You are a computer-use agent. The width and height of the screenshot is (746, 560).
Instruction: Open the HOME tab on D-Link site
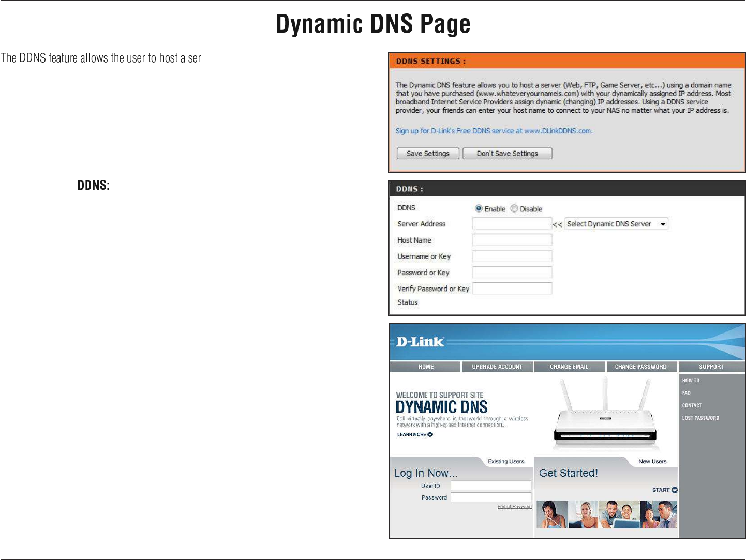[426, 367]
